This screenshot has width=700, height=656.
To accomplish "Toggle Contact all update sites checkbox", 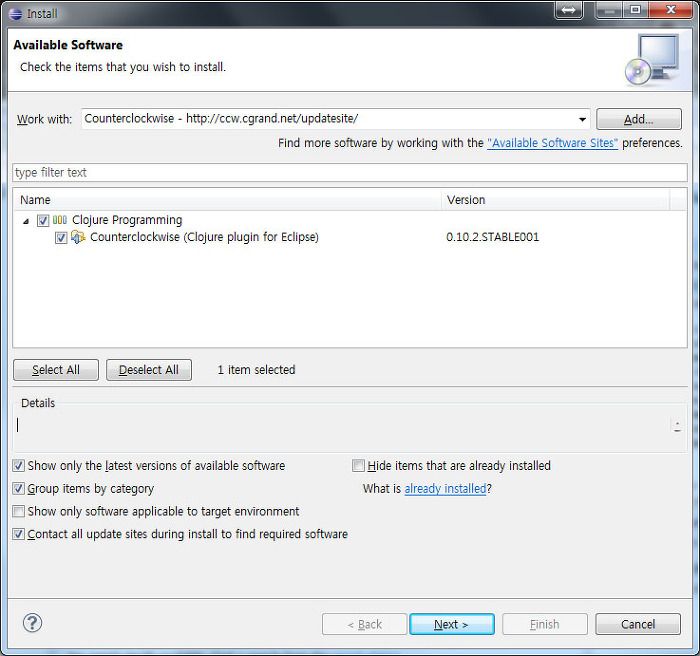I will (x=18, y=534).
